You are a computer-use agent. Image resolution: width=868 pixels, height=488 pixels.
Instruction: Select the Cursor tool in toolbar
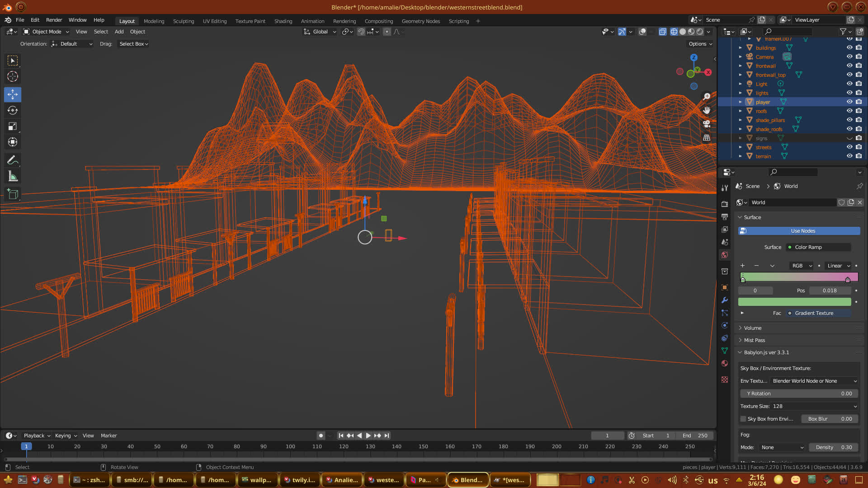click(13, 76)
